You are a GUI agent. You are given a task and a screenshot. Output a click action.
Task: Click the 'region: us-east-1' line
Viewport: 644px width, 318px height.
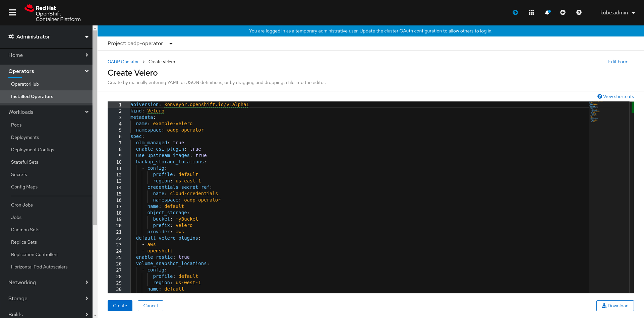[177, 181]
